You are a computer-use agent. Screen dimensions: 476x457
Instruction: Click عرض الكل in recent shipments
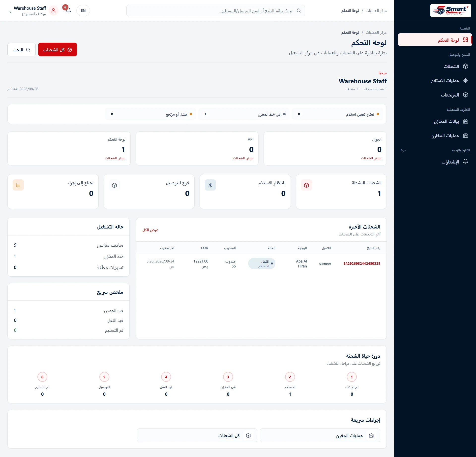(150, 230)
